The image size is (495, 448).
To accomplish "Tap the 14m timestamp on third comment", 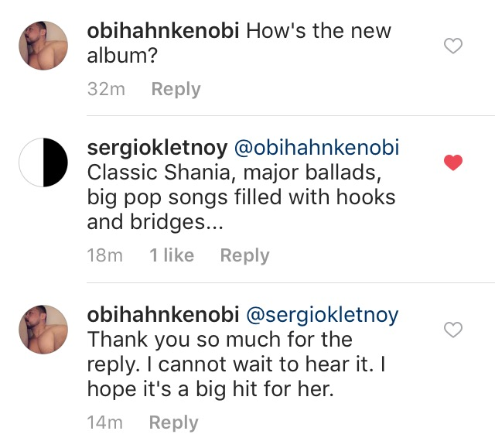I will (x=105, y=422).
